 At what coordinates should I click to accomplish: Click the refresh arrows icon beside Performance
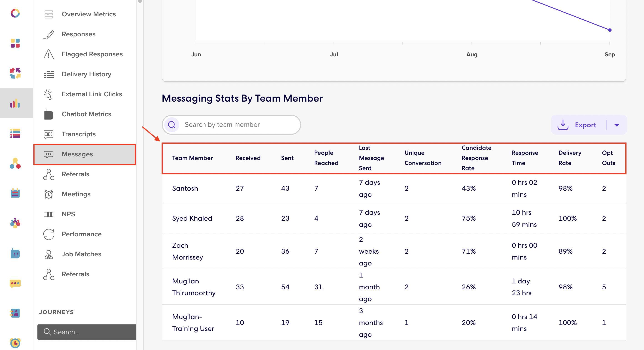[49, 234]
